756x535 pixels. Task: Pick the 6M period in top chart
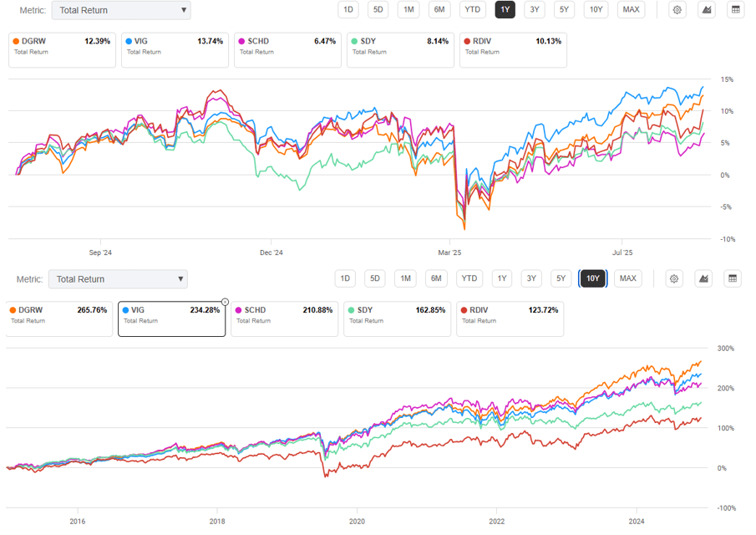coord(439,10)
